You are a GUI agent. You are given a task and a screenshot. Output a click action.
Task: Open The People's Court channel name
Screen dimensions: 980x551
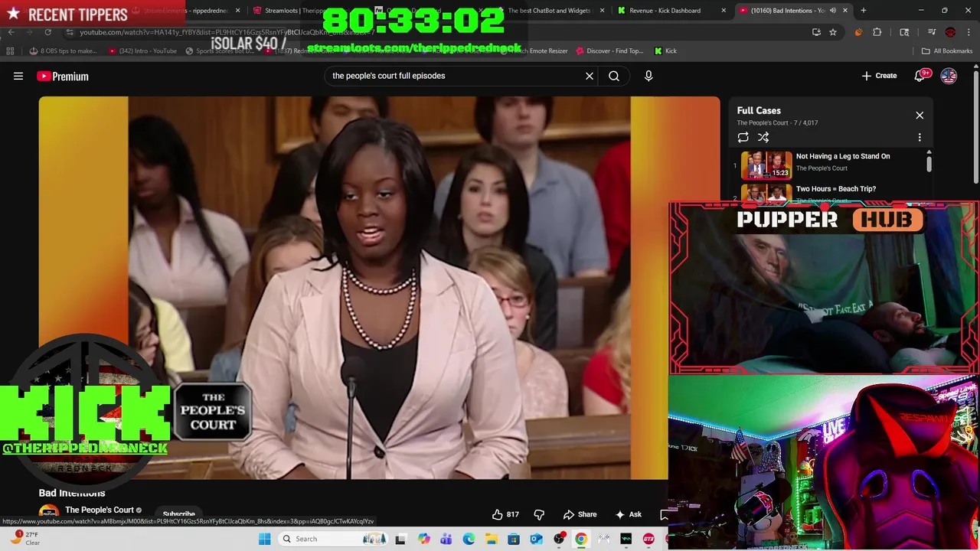coord(99,510)
